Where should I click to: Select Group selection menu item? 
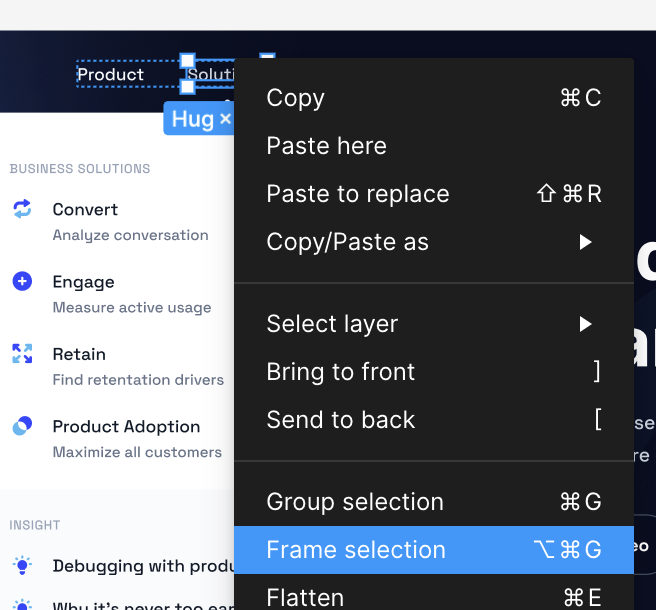[x=434, y=502]
